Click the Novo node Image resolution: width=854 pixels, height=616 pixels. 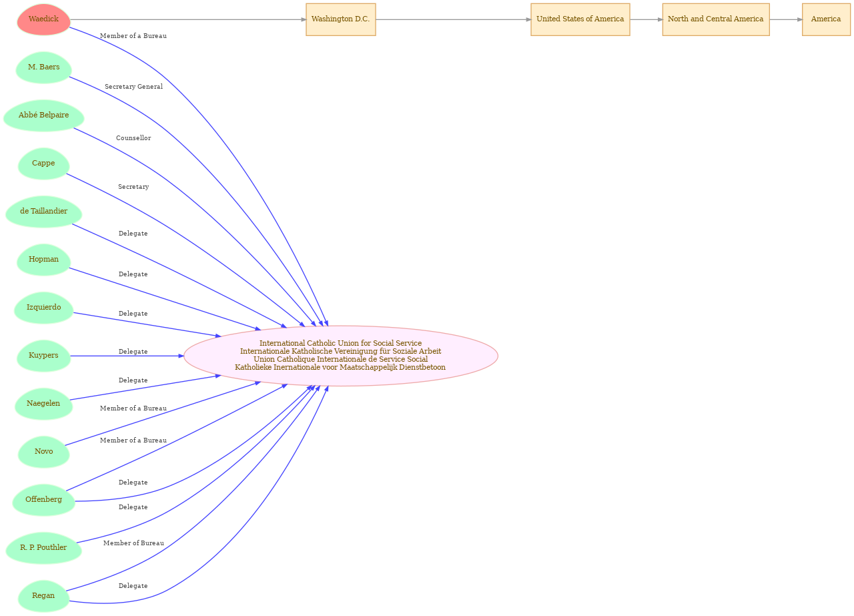(x=43, y=452)
